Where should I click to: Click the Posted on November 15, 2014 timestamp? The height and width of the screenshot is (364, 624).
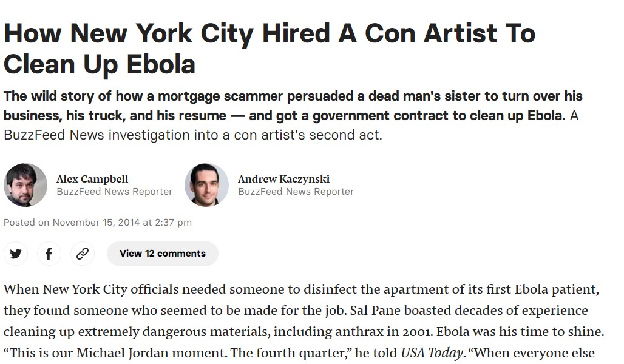coord(98,223)
